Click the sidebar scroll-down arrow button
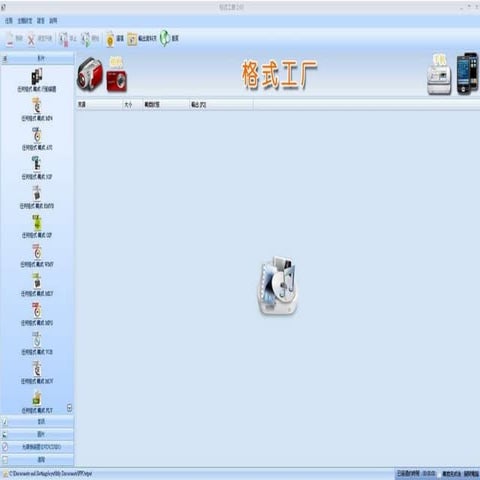Image resolution: width=480 pixels, height=480 pixels. [69, 407]
